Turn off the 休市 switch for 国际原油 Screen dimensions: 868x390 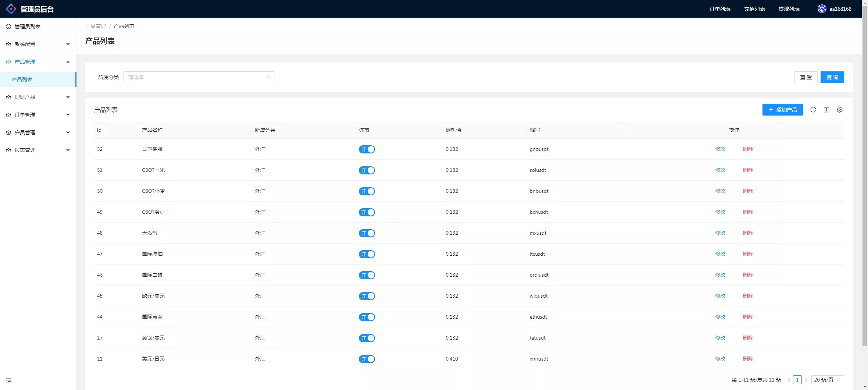point(367,254)
